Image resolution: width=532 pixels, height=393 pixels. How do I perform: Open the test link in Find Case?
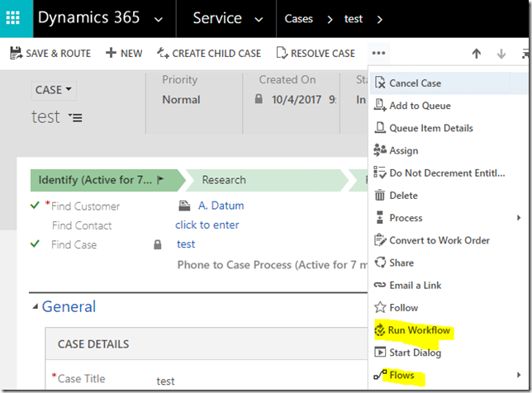tap(186, 244)
